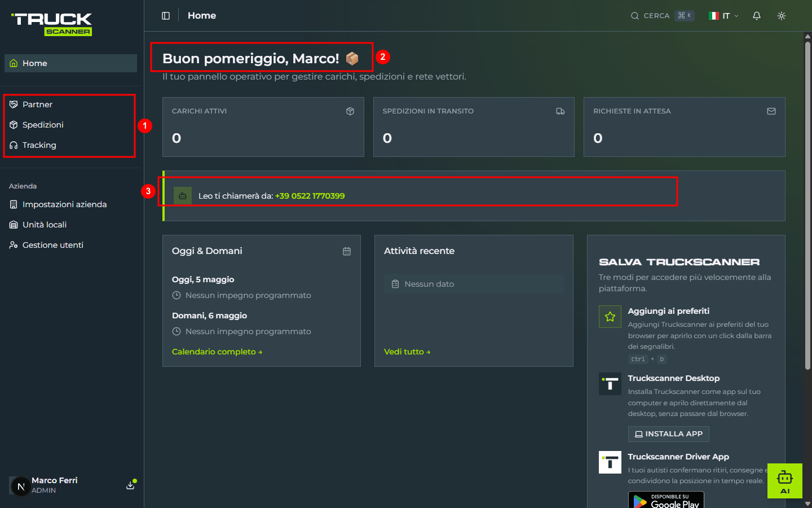Click the scrollbar down arrow
Screen dimensions: 812x508
[807, 503]
